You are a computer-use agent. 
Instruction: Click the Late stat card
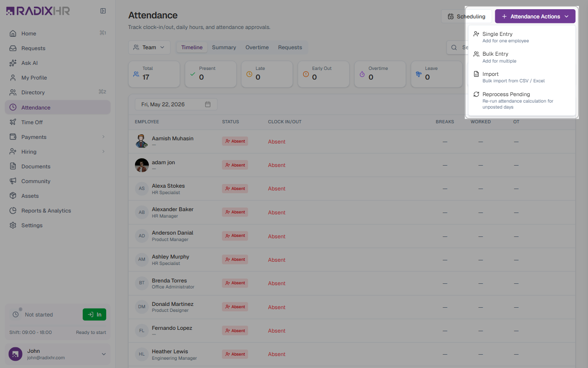(267, 74)
